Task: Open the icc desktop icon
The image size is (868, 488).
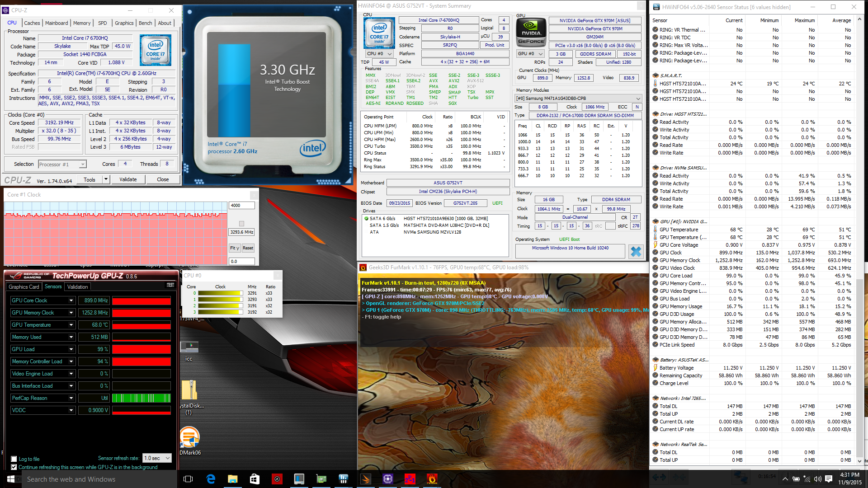Action: coord(189,351)
